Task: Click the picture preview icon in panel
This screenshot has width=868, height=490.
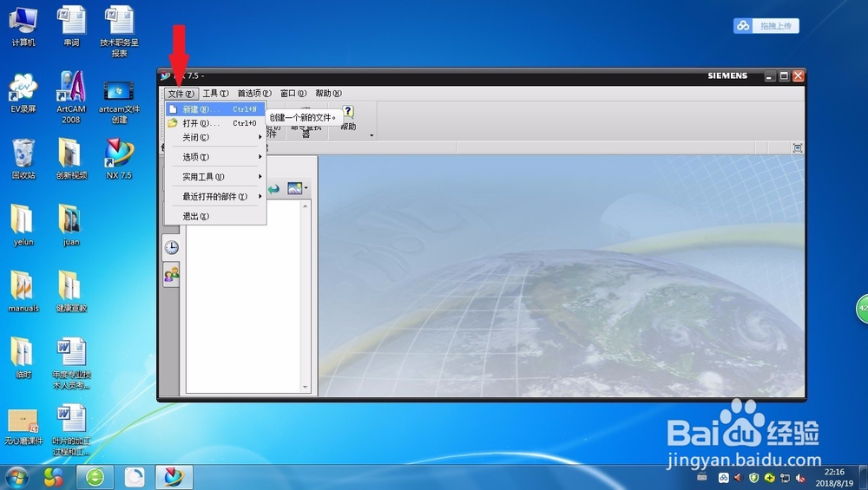Action: [x=294, y=188]
